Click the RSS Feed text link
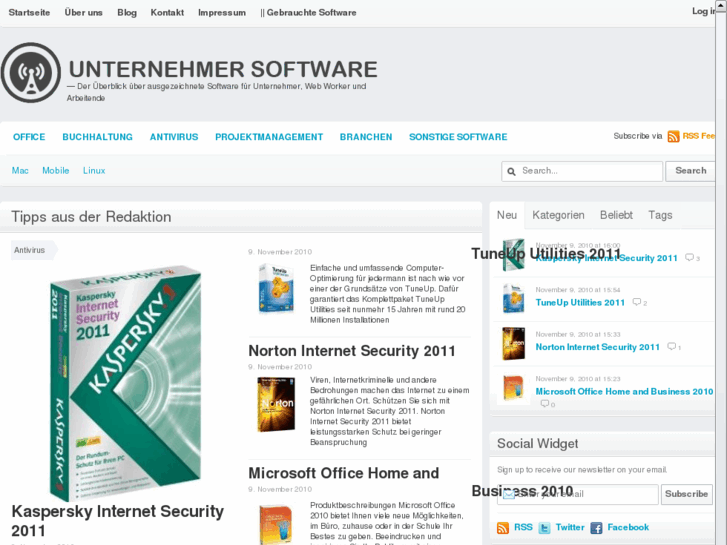This screenshot has width=727, height=545. click(x=698, y=136)
